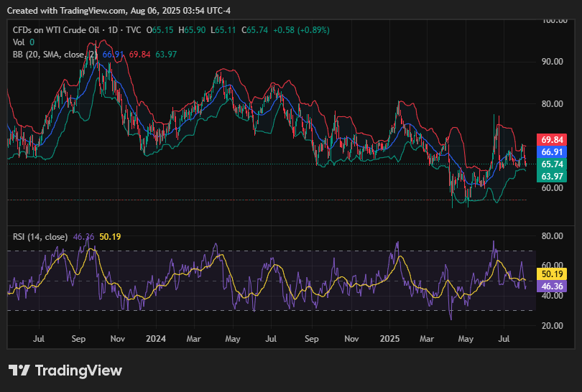Select the "Vol" indicator label
Image resolution: width=582 pixels, height=392 pixels.
point(19,42)
